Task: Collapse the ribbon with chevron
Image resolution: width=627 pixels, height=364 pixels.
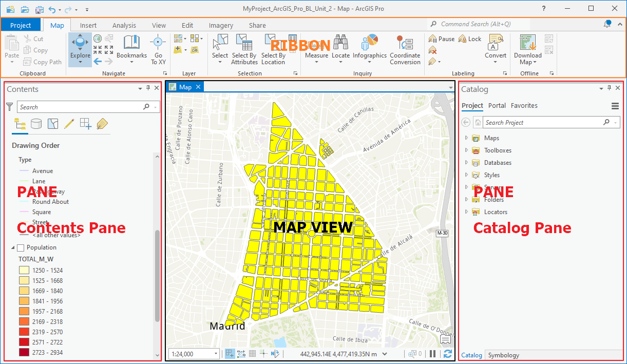Action: tap(619, 24)
